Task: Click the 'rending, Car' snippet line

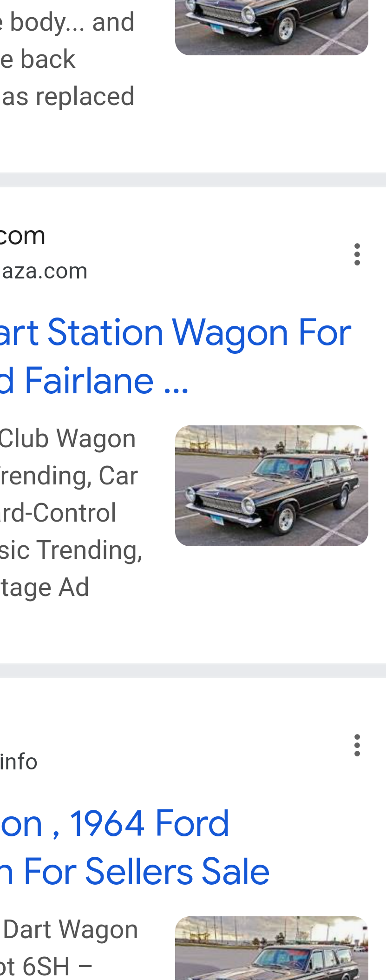Action: point(69,476)
